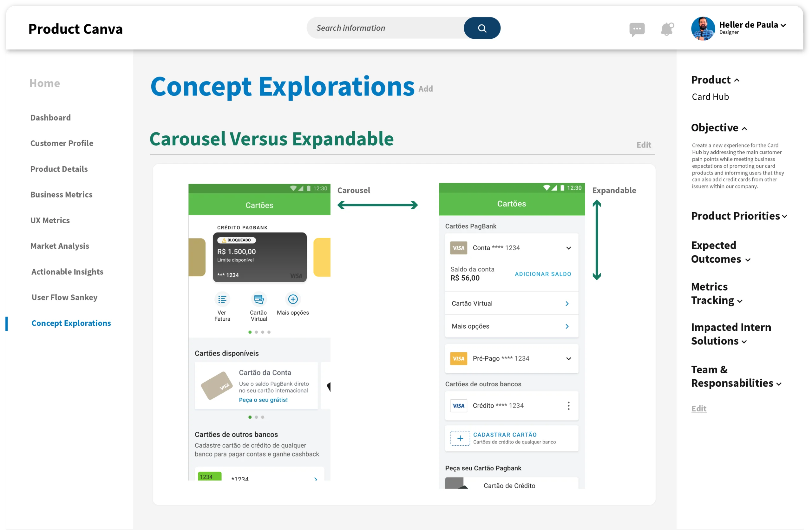Screen dimensions: 812x530
Task: Open Business Metrics page
Action: coord(62,195)
